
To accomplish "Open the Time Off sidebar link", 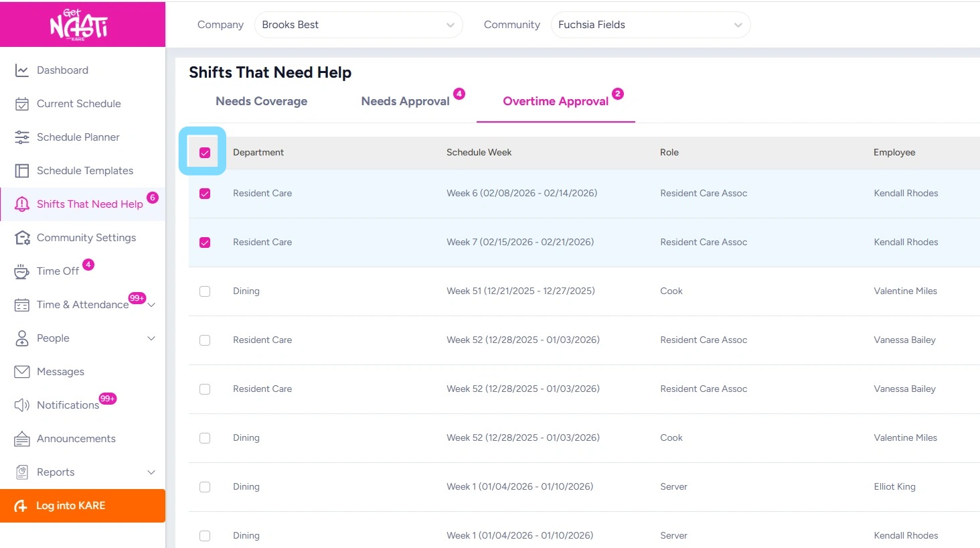I will 58,271.
